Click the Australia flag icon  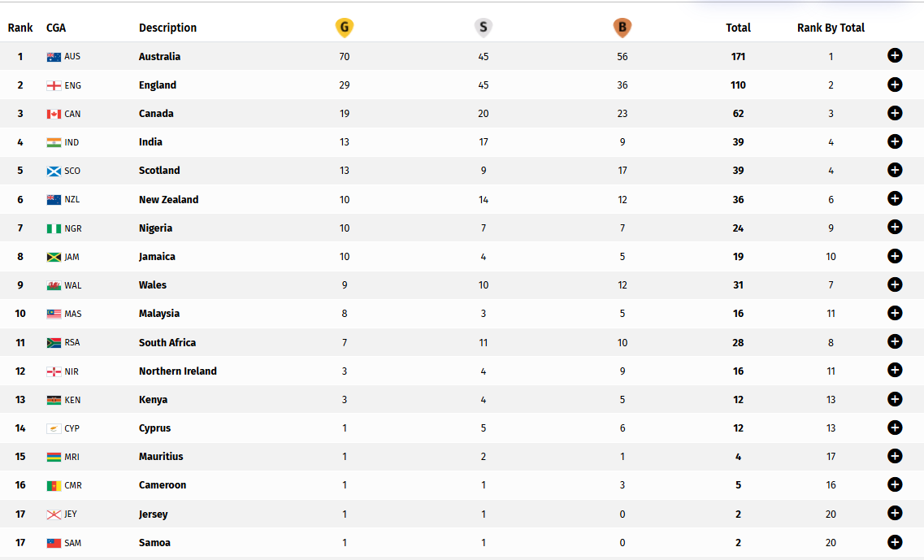tap(54, 57)
